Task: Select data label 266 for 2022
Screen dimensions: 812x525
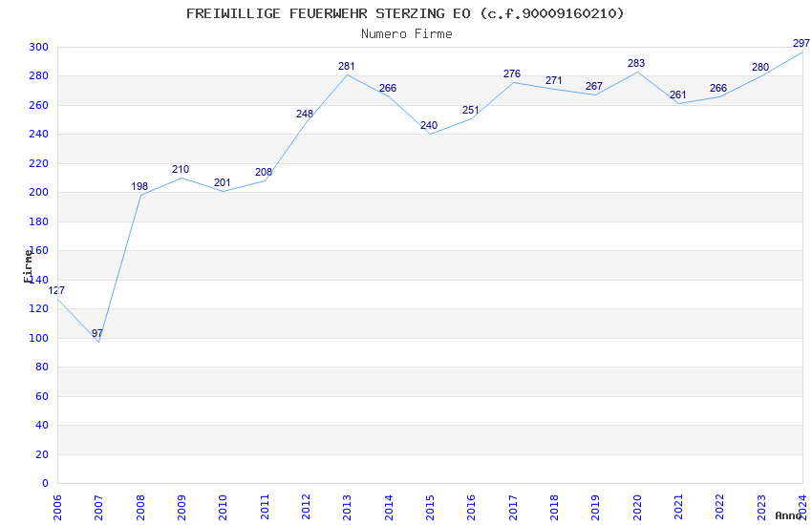Action: click(x=718, y=88)
